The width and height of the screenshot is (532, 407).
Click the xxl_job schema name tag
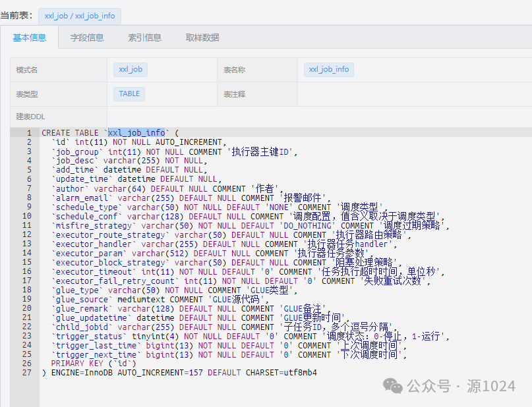point(131,69)
